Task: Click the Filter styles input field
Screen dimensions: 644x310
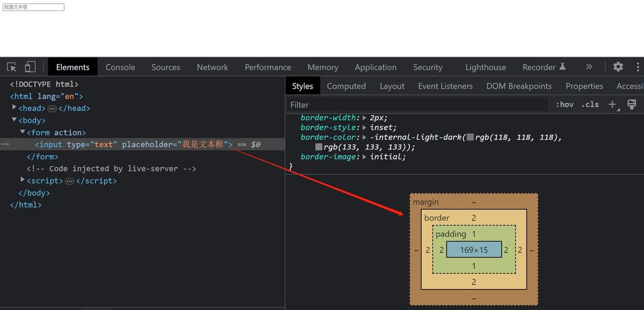Action: (418, 105)
